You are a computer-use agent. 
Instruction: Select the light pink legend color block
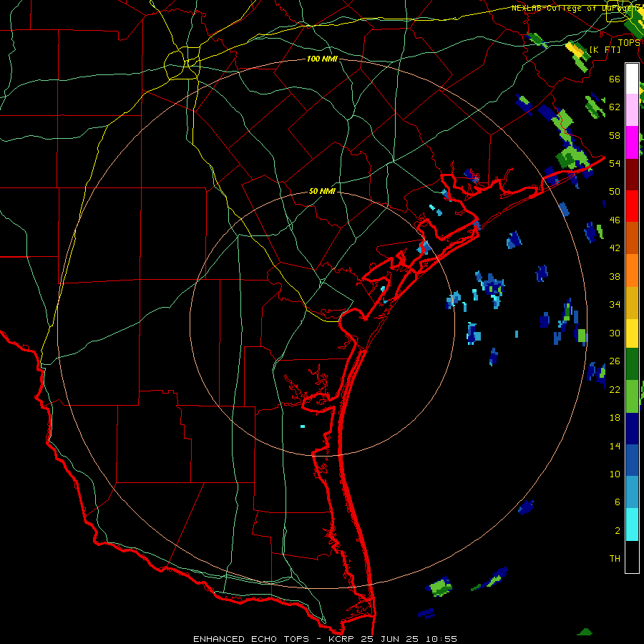[632, 110]
